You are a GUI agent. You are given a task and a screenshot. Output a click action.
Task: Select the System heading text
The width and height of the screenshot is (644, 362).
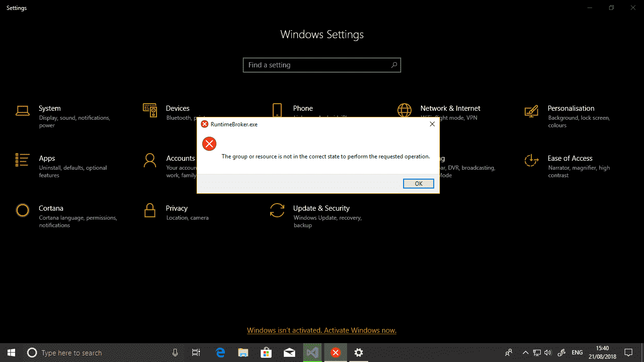click(50, 108)
